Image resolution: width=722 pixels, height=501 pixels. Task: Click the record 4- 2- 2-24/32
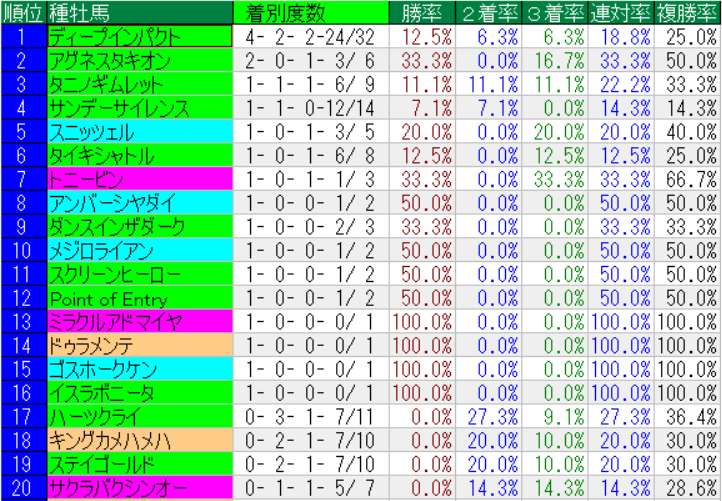(x=310, y=37)
